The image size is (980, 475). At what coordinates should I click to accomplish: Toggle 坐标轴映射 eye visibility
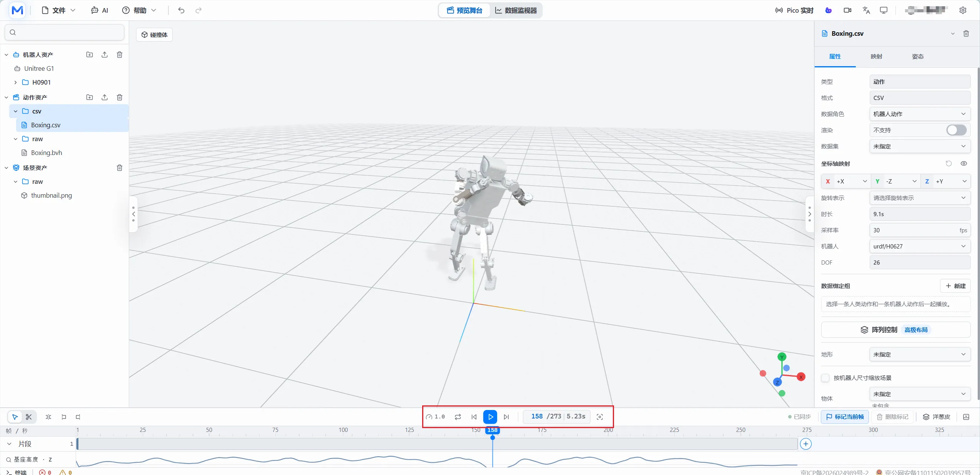click(x=963, y=163)
